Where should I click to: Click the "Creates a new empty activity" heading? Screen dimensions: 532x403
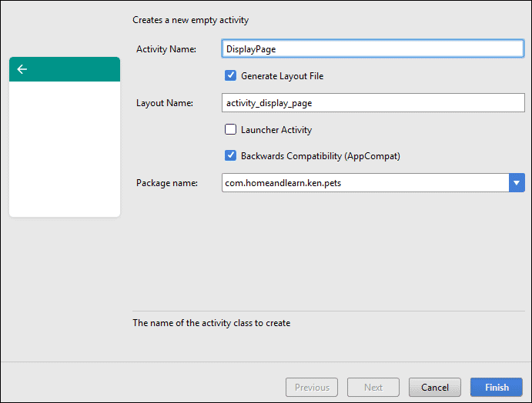click(190, 20)
